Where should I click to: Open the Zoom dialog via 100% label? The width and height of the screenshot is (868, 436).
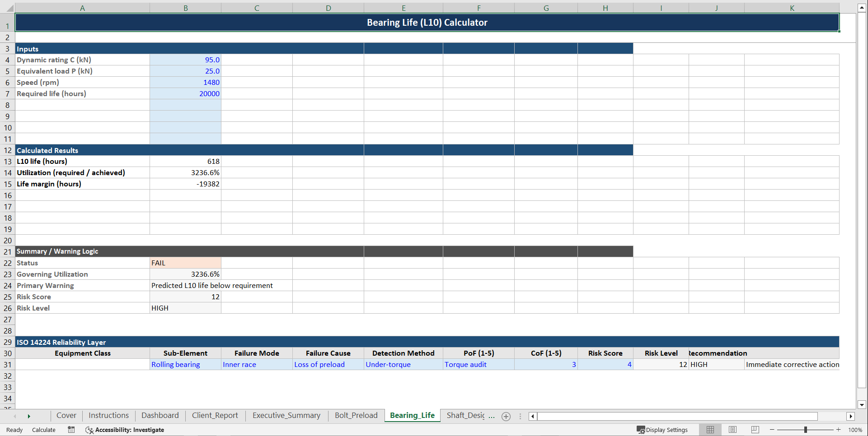tap(855, 430)
